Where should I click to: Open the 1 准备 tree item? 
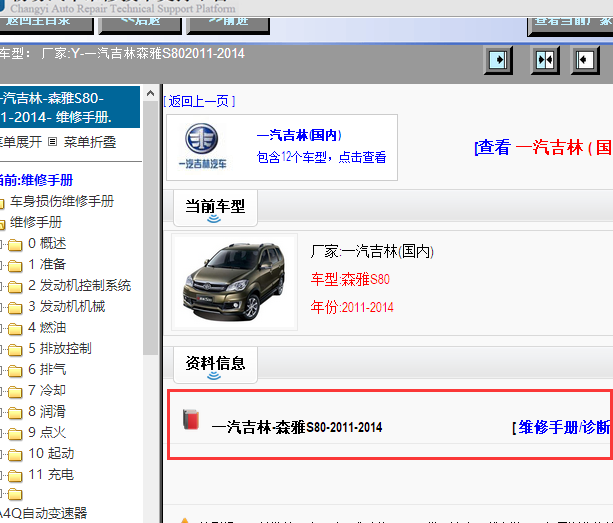pyautogui.click(x=47, y=264)
